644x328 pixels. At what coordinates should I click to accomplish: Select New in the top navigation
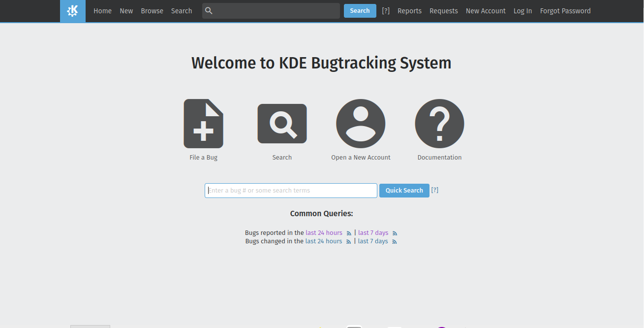tap(126, 11)
